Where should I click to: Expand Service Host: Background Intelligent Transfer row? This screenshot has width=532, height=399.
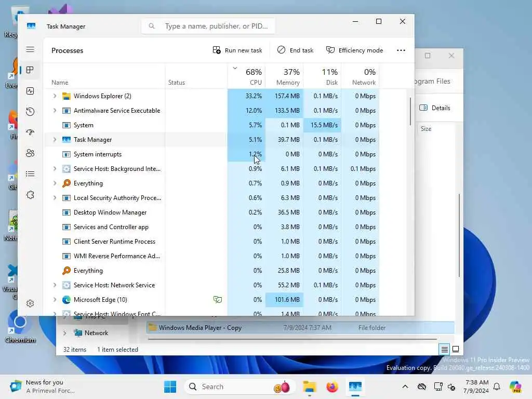click(x=55, y=169)
